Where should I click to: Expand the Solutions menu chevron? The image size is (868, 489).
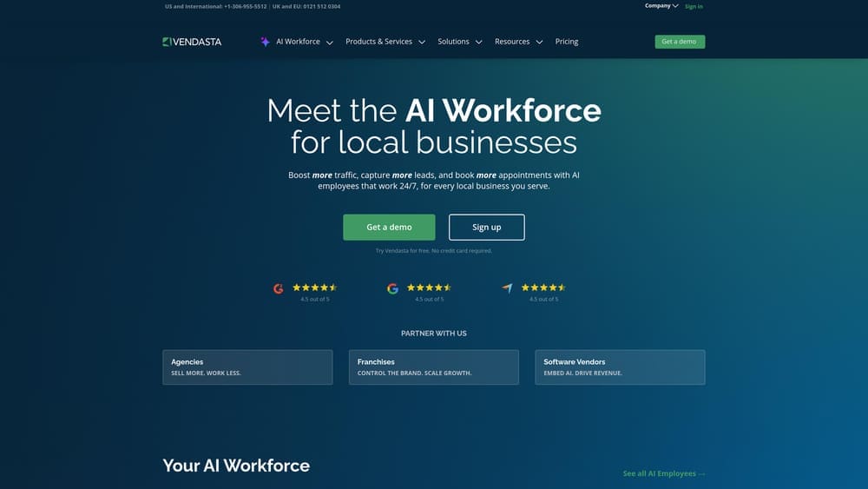479,42
